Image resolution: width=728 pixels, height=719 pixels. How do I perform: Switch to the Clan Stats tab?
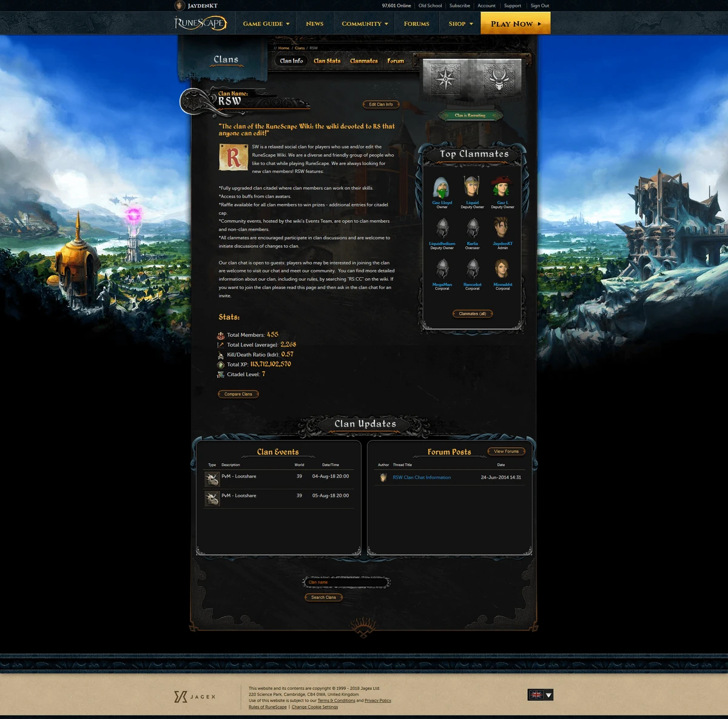[326, 61]
